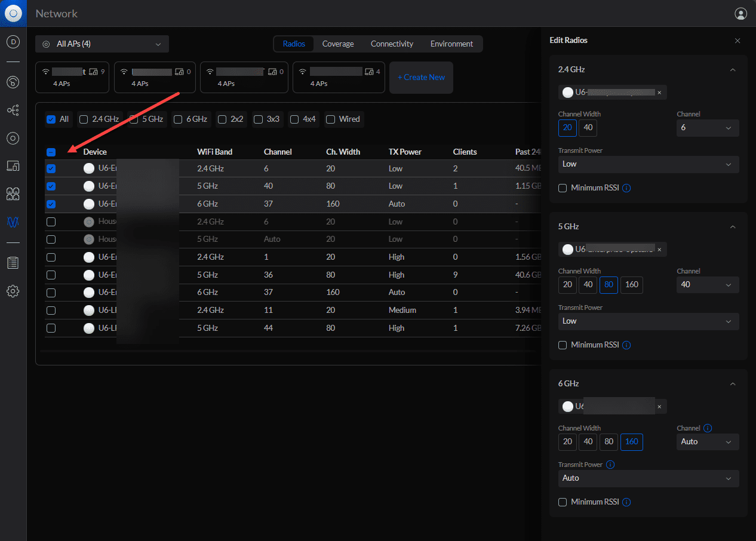
Task: Open the Ports grid icon in sidebar
Action: click(13, 193)
